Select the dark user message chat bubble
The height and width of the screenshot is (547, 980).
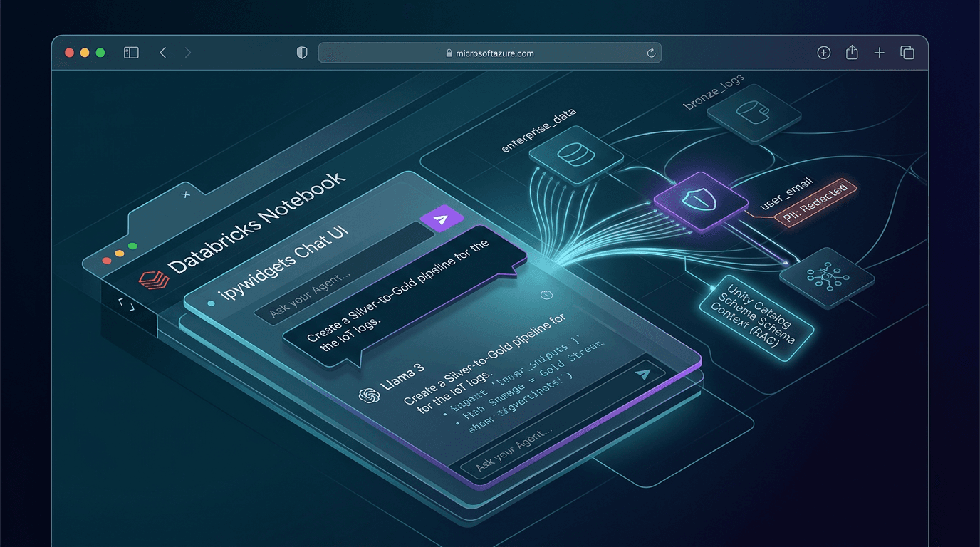tap(405, 296)
